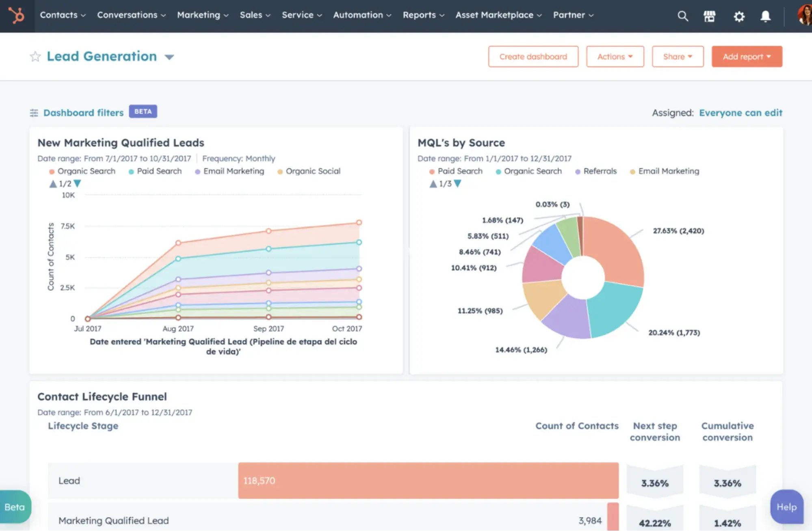Click the Everyone can edit link
Image resolution: width=812 pixels, height=531 pixels.
point(740,113)
